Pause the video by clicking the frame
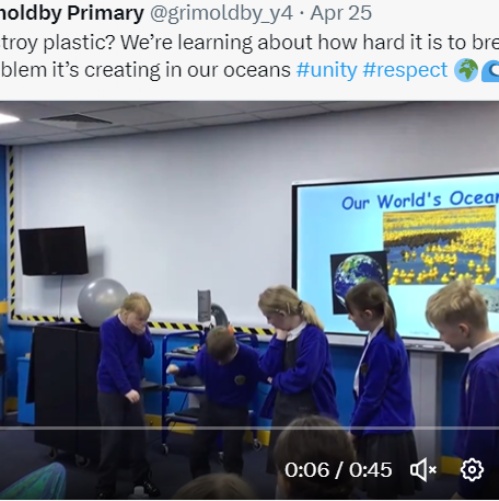499x501 pixels. point(249,267)
